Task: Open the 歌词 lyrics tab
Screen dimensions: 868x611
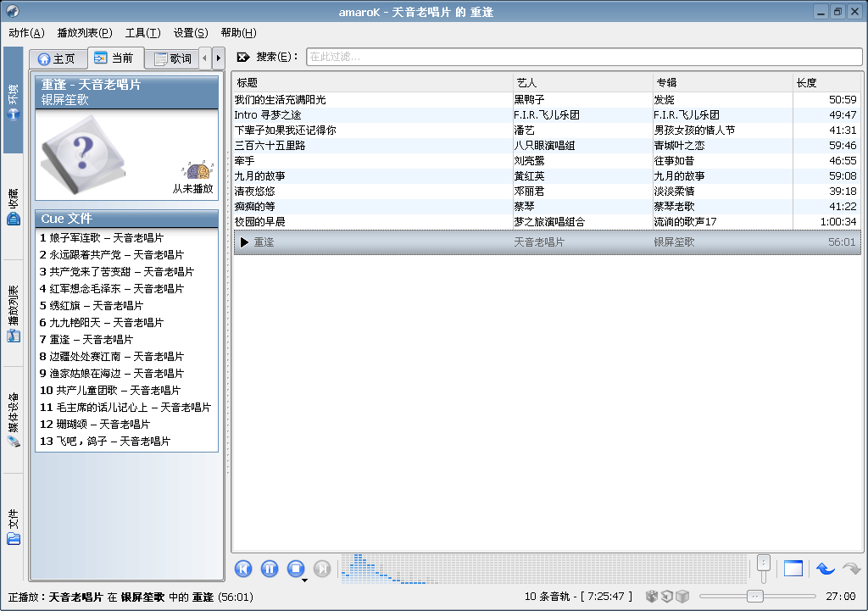Action: [x=173, y=58]
